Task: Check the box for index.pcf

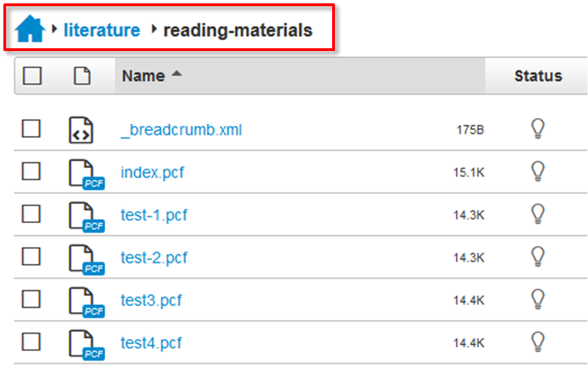Action: point(31,172)
